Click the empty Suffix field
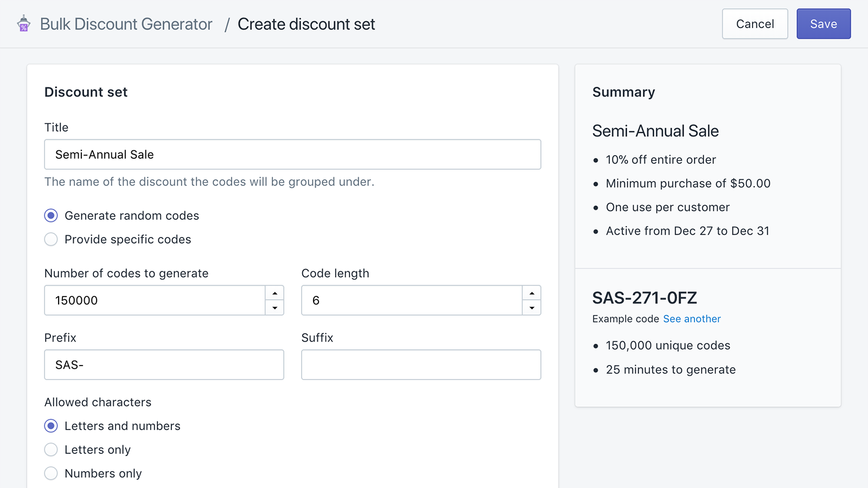 [x=421, y=365]
